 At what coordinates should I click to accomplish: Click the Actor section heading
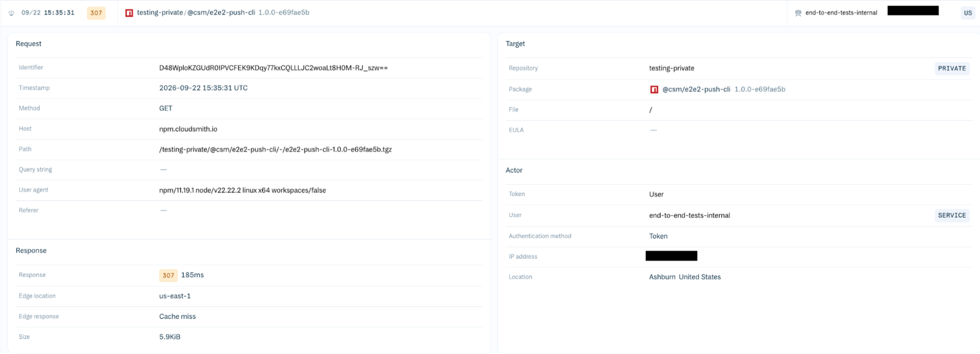point(514,171)
